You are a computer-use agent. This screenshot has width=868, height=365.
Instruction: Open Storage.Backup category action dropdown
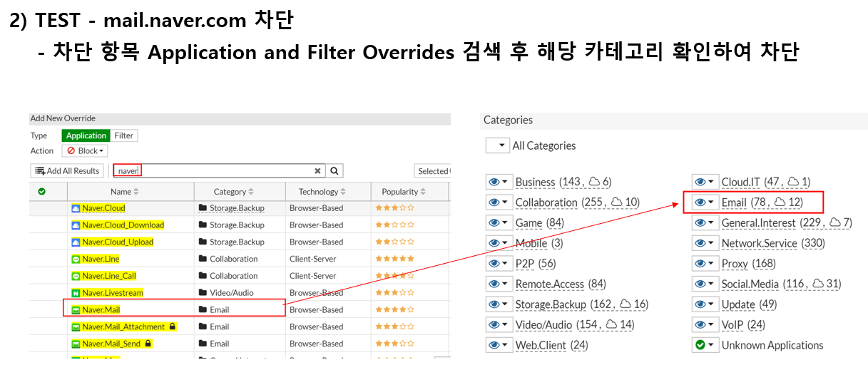pyautogui.click(x=499, y=304)
